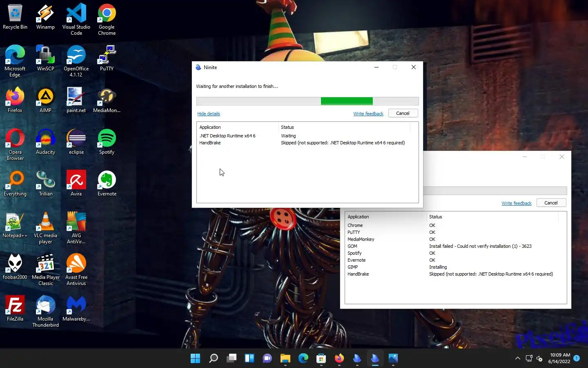588x368 pixels.
Task: Select the OpenOffice 4.1.12 shortcut
Action: pos(76,61)
